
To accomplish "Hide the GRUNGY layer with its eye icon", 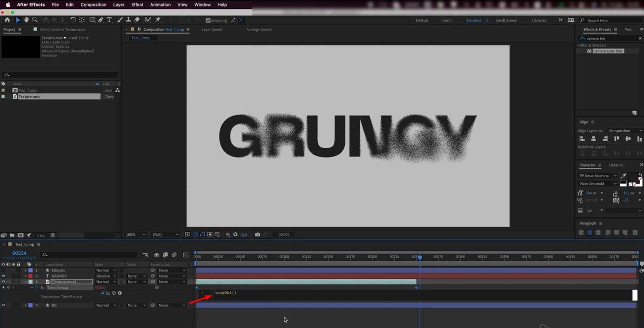I will pyautogui.click(x=3, y=276).
